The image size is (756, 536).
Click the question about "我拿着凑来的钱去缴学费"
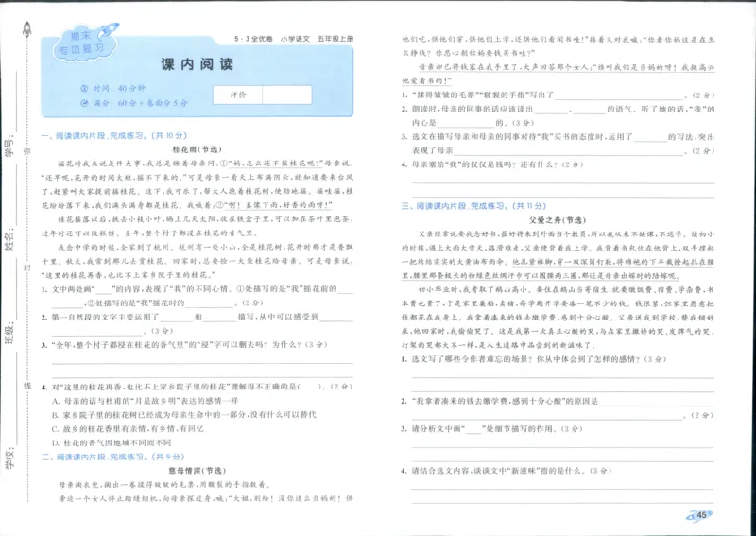click(558, 408)
